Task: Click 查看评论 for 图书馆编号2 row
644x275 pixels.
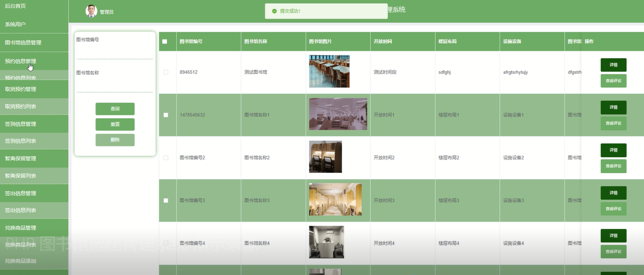Action: (x=613, y=166)
